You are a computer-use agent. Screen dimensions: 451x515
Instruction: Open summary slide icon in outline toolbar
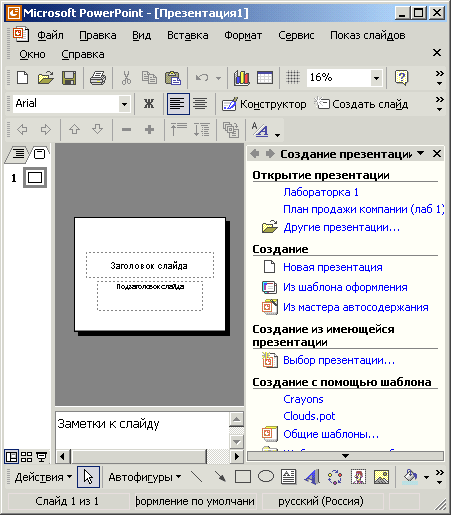point(231,129)
